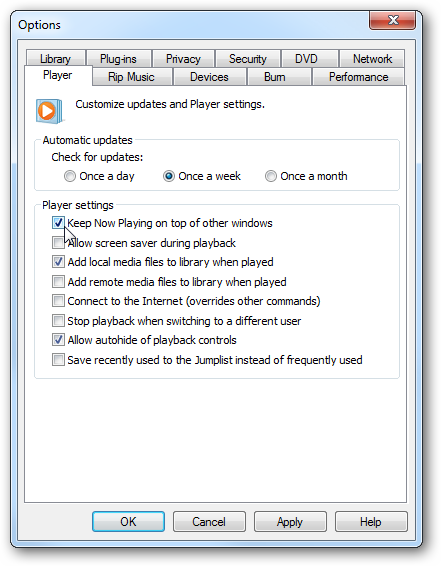Confirm settings with the OK button

point(128,522)
